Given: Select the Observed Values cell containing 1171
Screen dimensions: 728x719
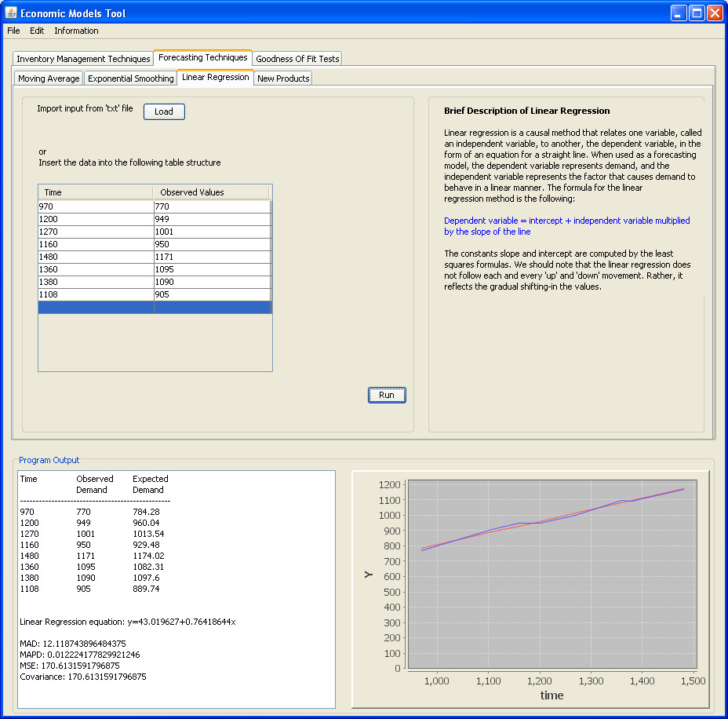Looking at the screenshot, I should coord(212,257).
